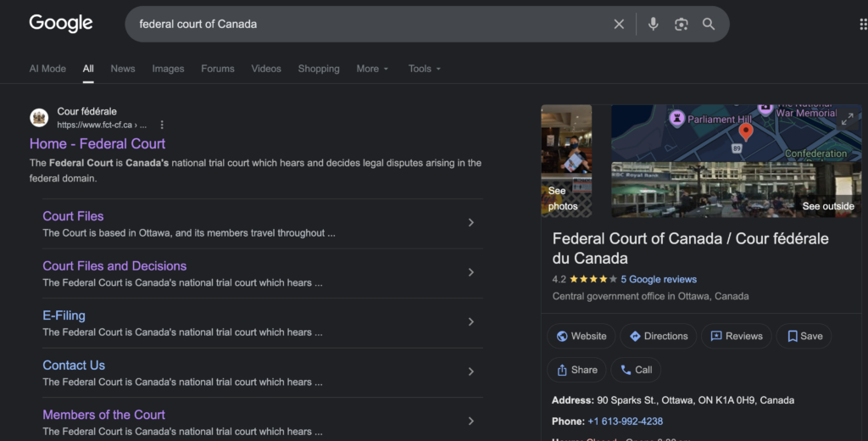Open the Home - Federal Court result
The image size is (868, 441).
click(x=97, y=143)
